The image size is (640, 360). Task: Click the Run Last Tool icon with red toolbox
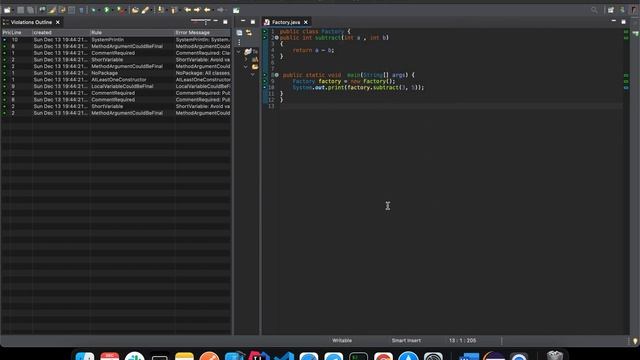120,10
